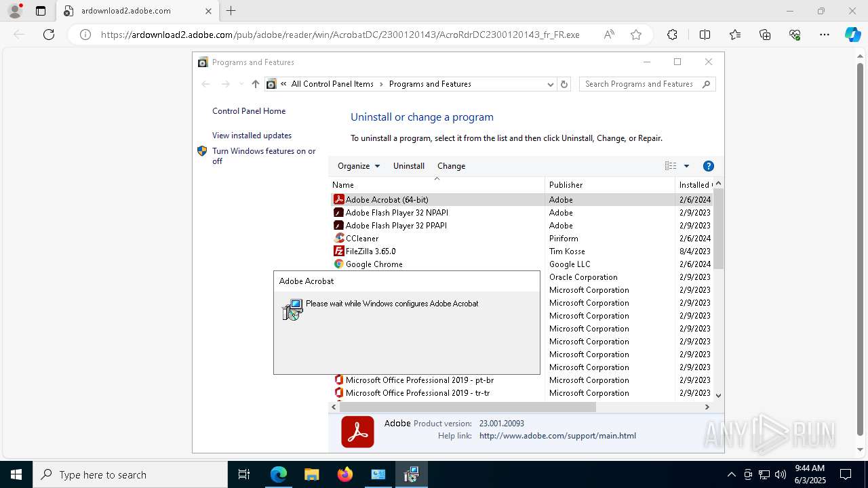
Task: Open the blue Help icon
Action: [x=709, y=166]
